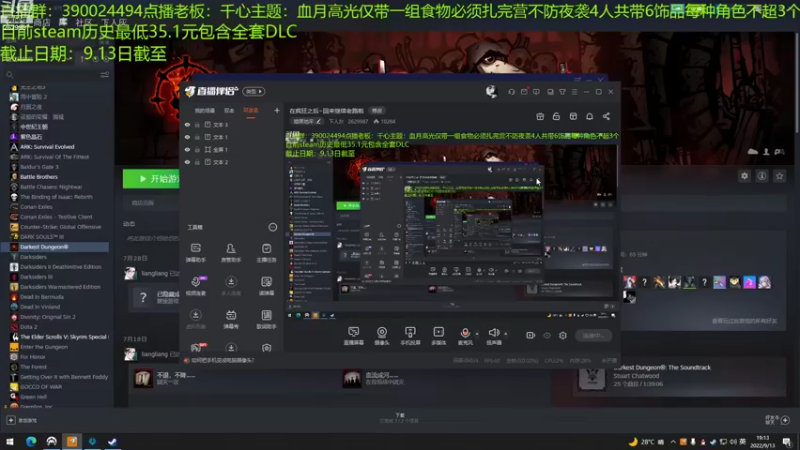Open the mail icon with red dot
This screenshot has width=800, height=450.
coord(524,92)
